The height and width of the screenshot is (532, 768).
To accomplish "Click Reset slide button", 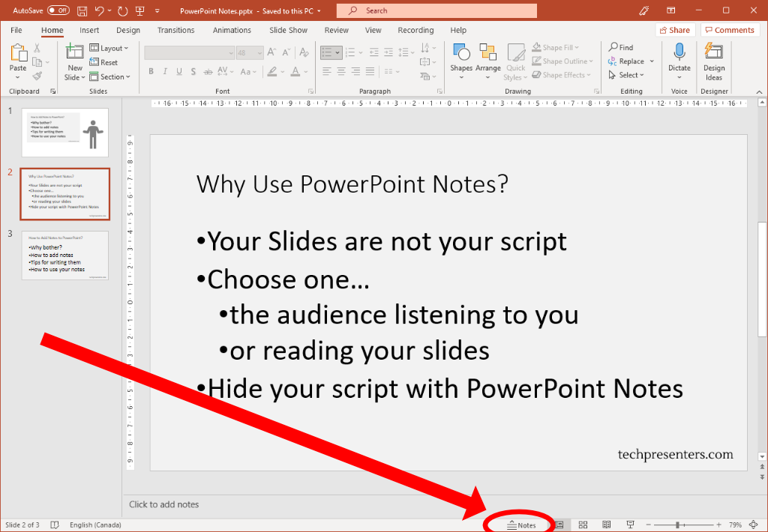I will (103, 62).
